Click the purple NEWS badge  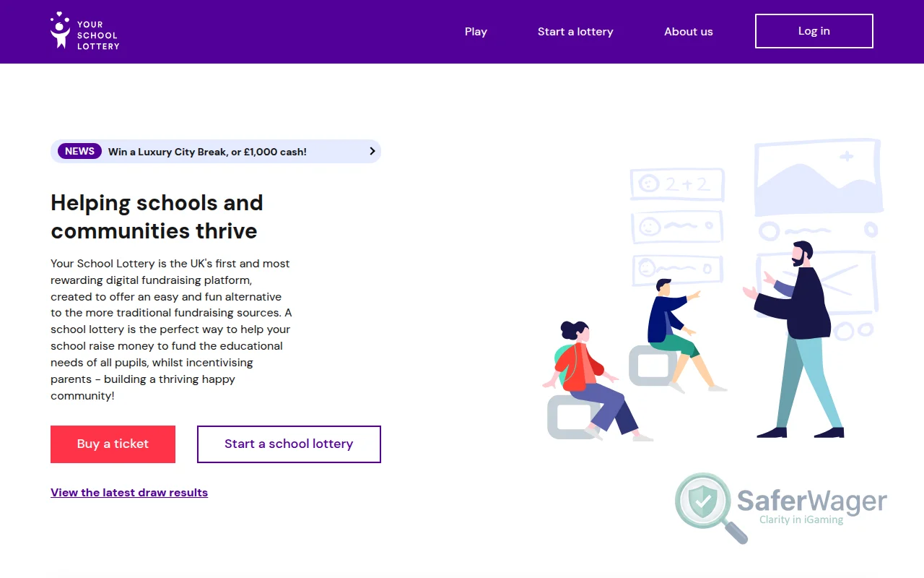click(79, 151)
